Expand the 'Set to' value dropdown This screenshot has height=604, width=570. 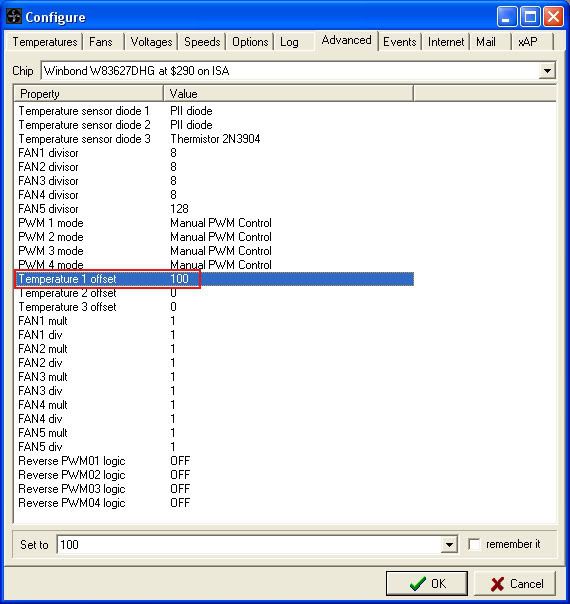(449, 545)
